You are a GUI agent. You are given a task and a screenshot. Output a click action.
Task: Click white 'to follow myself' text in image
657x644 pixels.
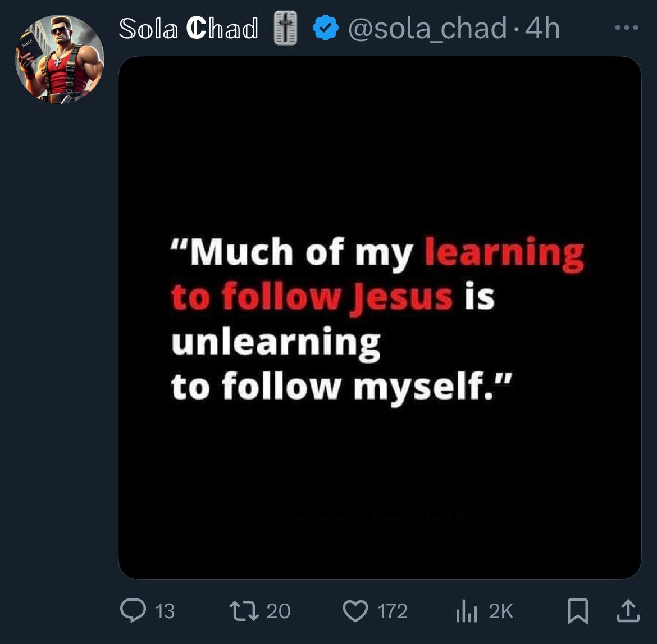(333, 387)
